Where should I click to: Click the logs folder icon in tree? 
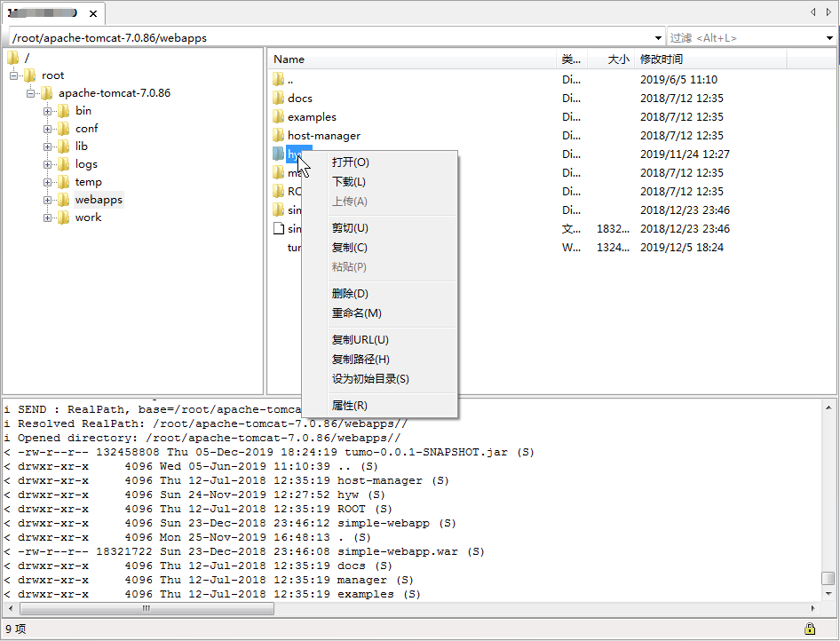point(63,164)
